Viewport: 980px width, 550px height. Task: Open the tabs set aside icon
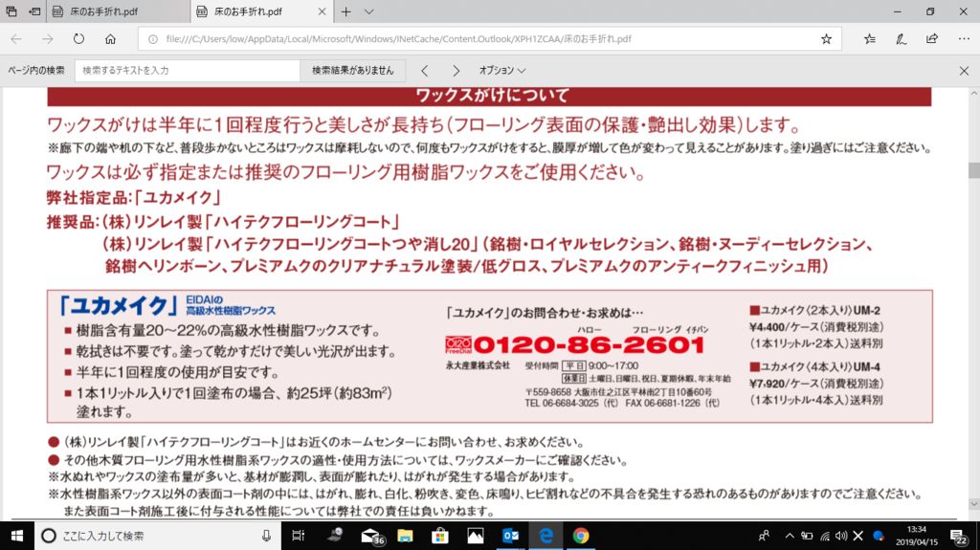(11, 11)
